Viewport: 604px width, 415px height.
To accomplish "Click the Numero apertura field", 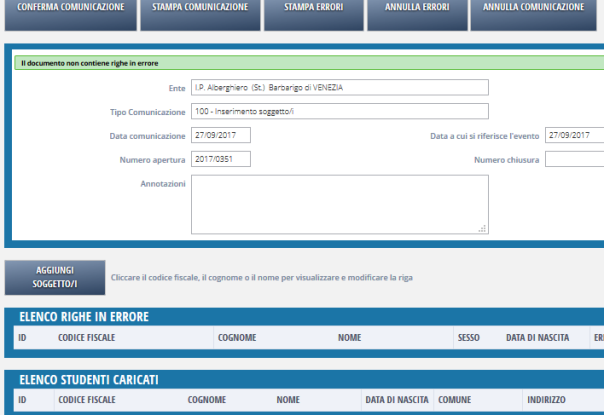I will click(x=220, y=158).
